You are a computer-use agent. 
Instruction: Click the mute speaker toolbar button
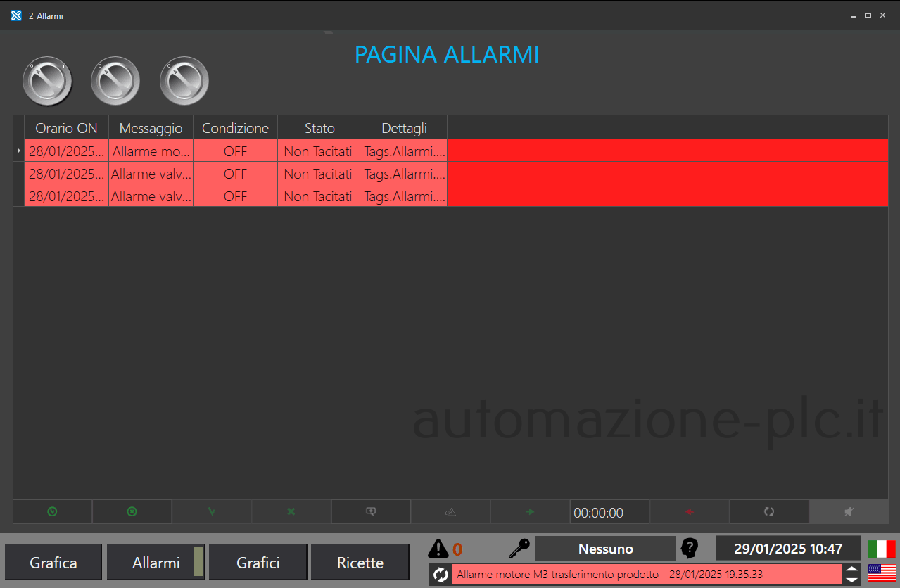coord(848,512)
